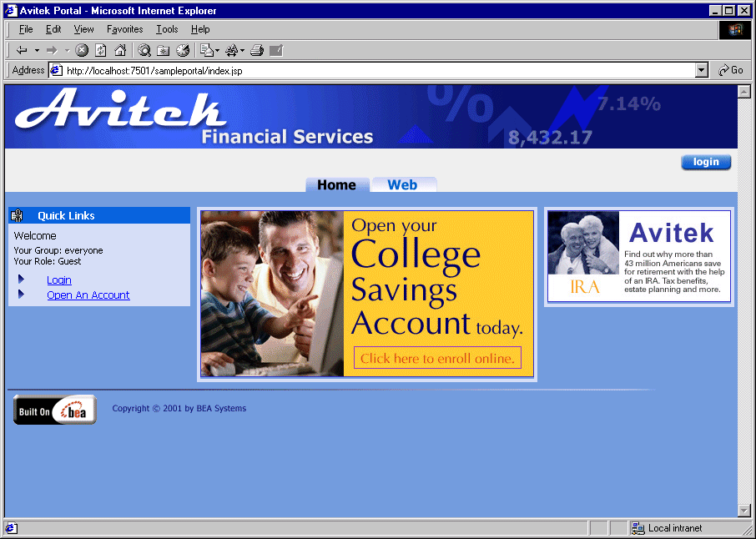Image resolution: width=756 pixels, height=539 pixels.
Task: Click the Mail envelope toolbar icon
Action: coord(206,50)
